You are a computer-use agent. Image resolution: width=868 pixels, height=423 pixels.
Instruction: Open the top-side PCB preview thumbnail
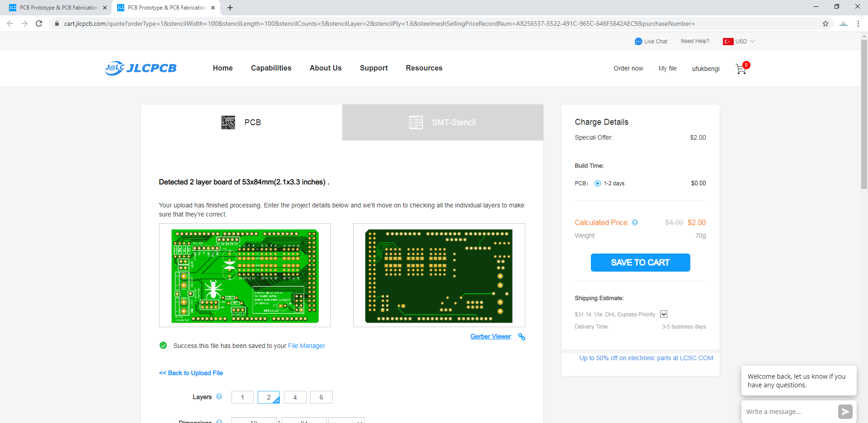click(245, 275)
